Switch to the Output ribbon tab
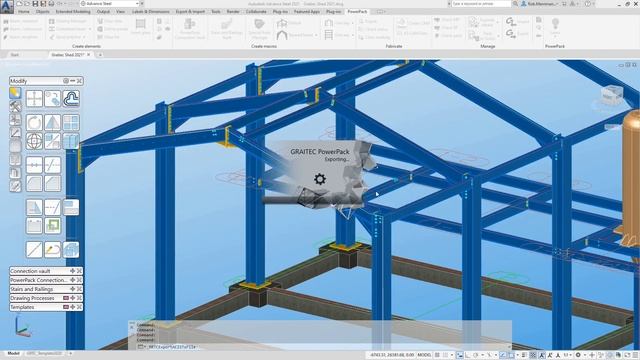The image size is (640, 360). click(x=103, y=12)
